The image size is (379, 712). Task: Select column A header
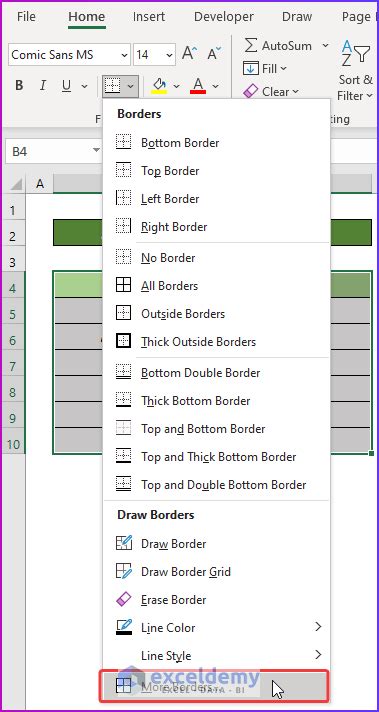click(40, 184)
